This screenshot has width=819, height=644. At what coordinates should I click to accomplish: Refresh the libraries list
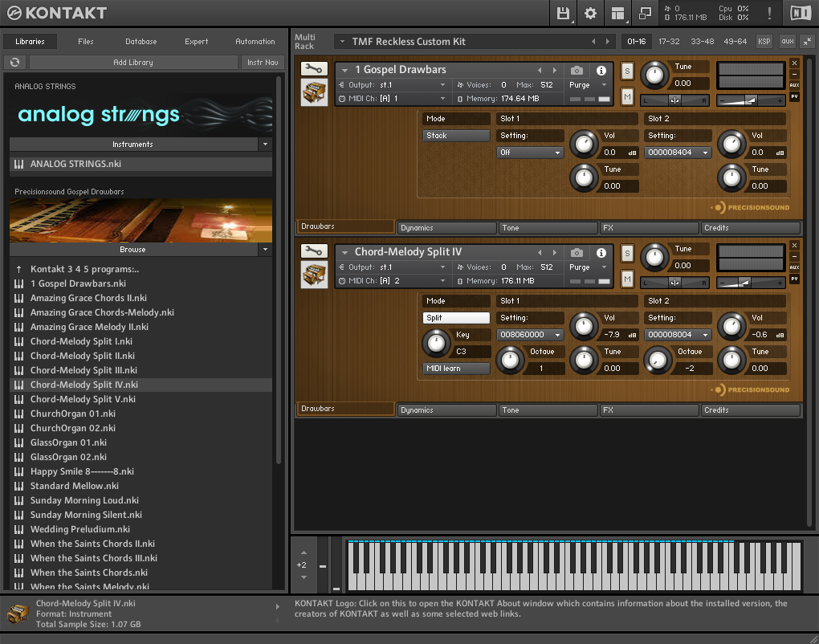point(14,62)
